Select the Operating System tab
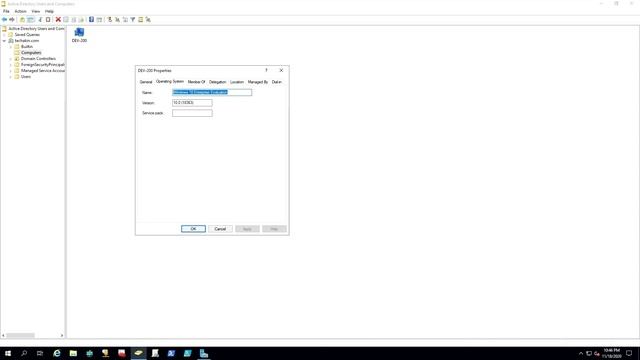The image size is (640, 360). click(170, 82)
